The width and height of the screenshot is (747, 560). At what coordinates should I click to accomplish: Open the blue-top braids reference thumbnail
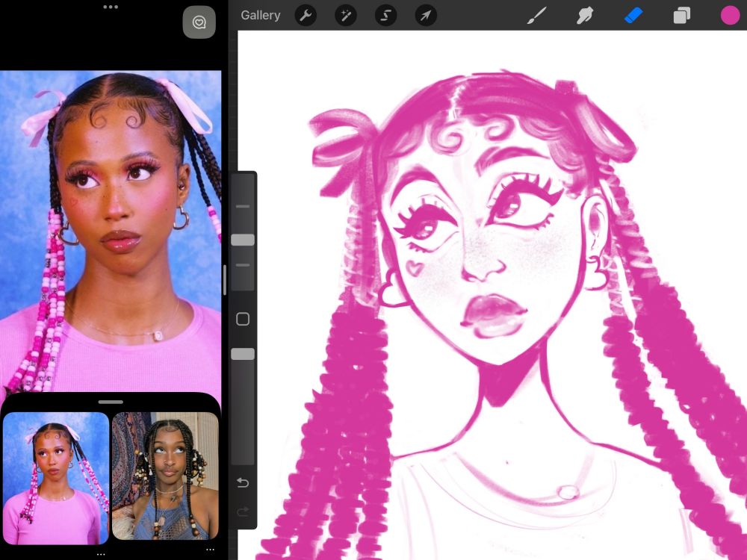pos(165,476)
